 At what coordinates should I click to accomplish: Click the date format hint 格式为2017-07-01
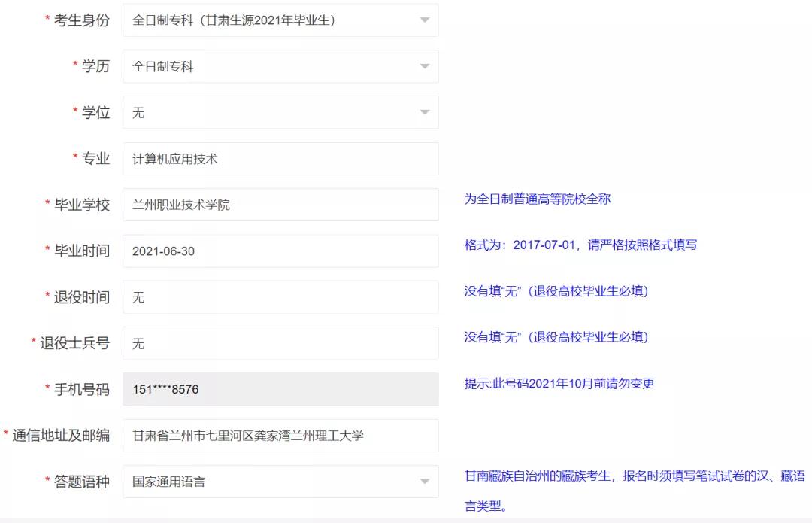click(580, 245)
